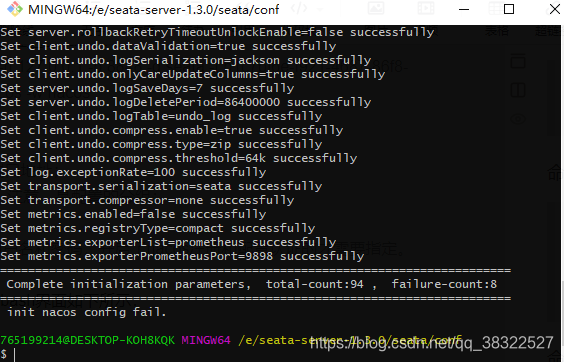564x362 pixels.
Task: Click the line client.undo.compress.threshold=64k
Action: (179, 159)
